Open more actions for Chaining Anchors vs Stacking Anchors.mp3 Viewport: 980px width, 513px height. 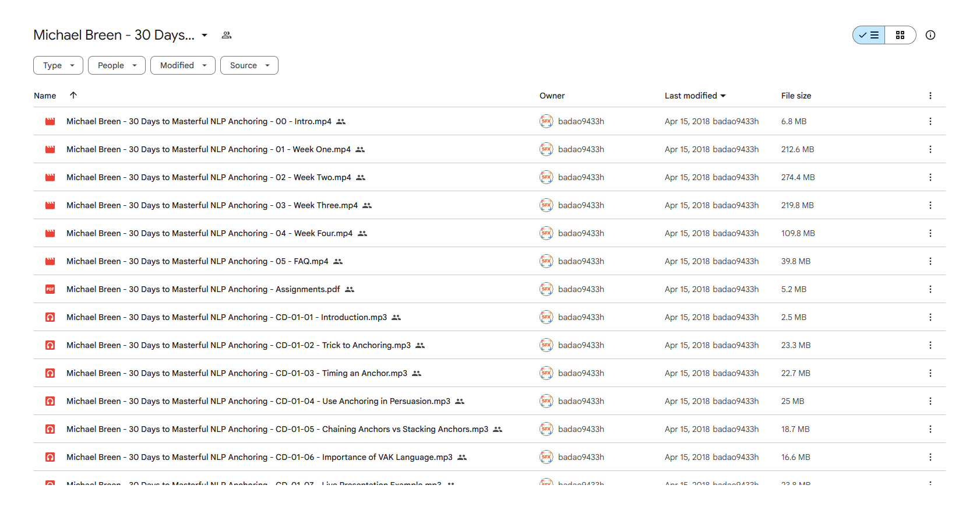click(930, 429)
